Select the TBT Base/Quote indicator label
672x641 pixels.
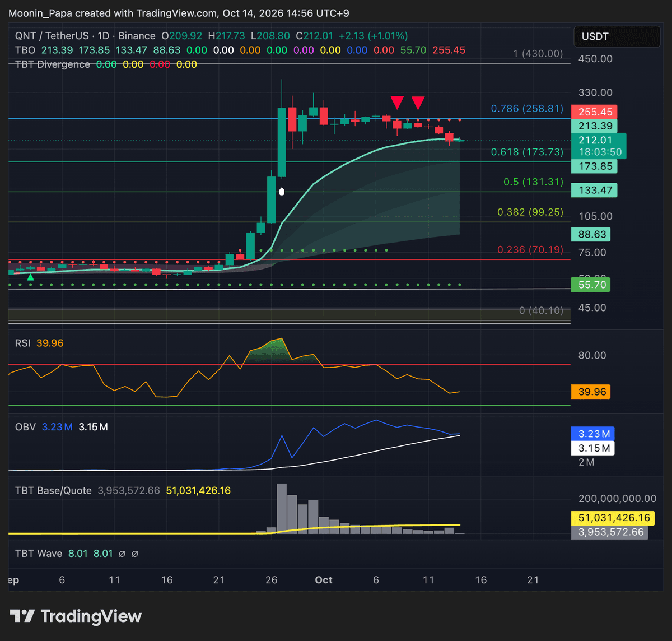coord(53,490)
